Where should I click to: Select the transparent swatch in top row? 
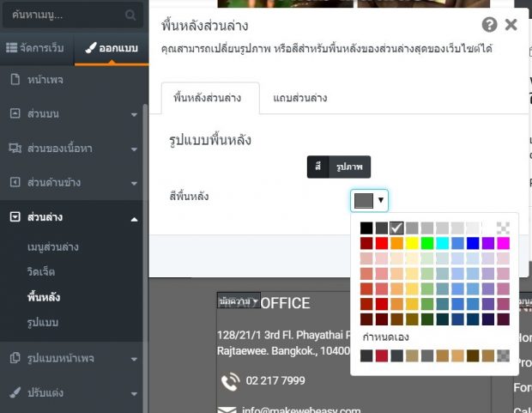point(503,228)
